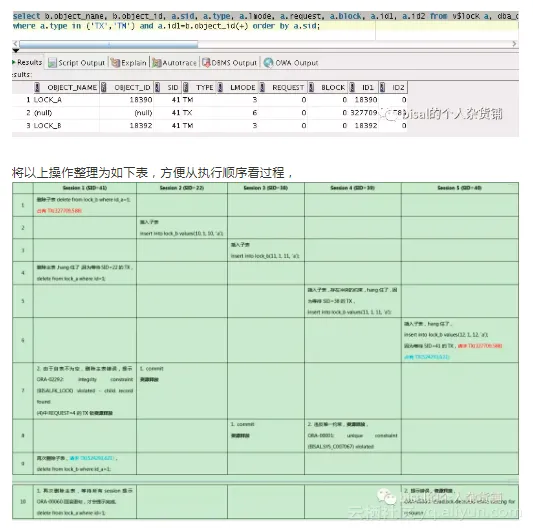Select the Explain tab icon
The image size is (533, 532).
(x=115, y=63)
